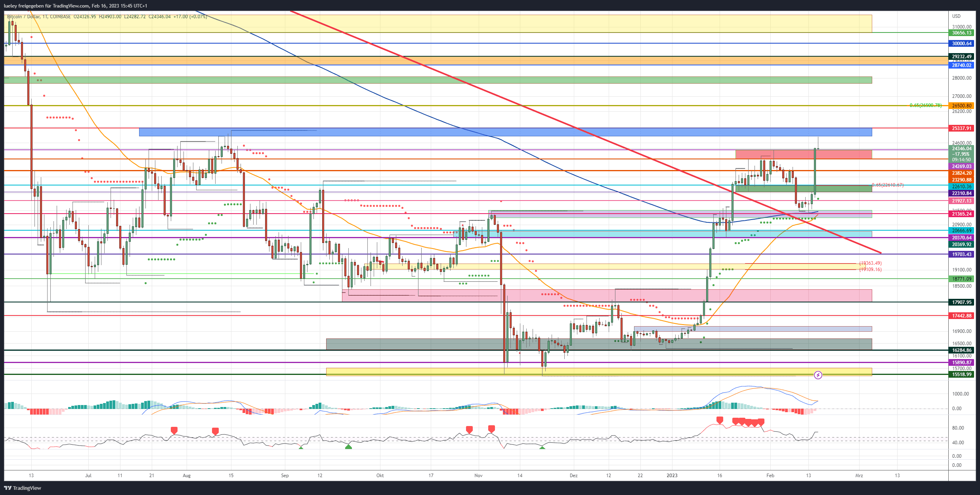Click the purple lightning event icon
This screenshot has height=495, width=980.
point(818,375)
